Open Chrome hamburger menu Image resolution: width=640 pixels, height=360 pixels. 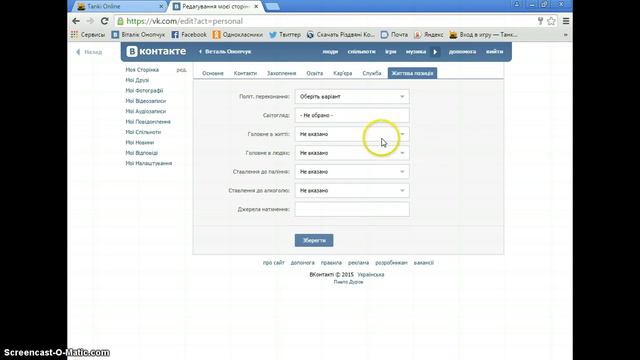pyautogui.click(x=566, y=21)
